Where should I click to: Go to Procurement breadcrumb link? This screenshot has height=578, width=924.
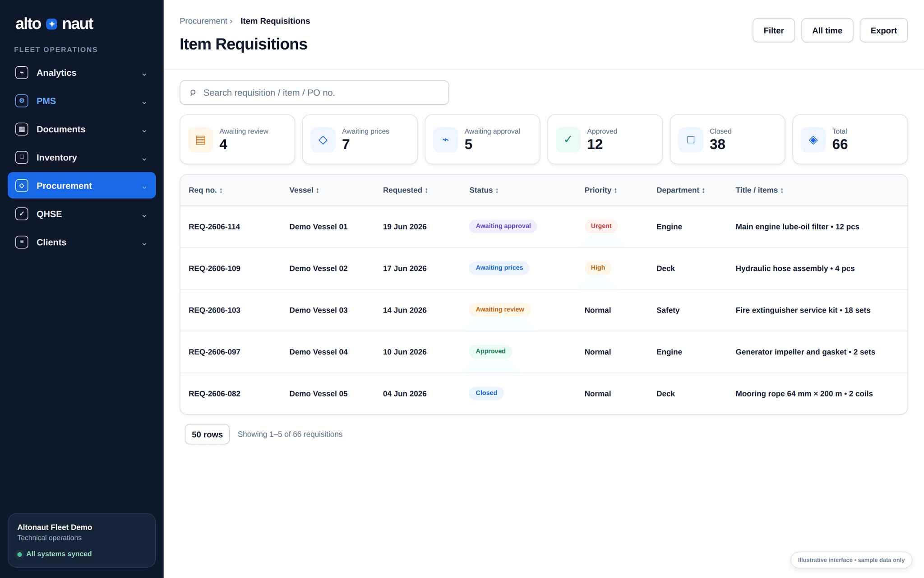pyautogui.click(x=203, y=21)
